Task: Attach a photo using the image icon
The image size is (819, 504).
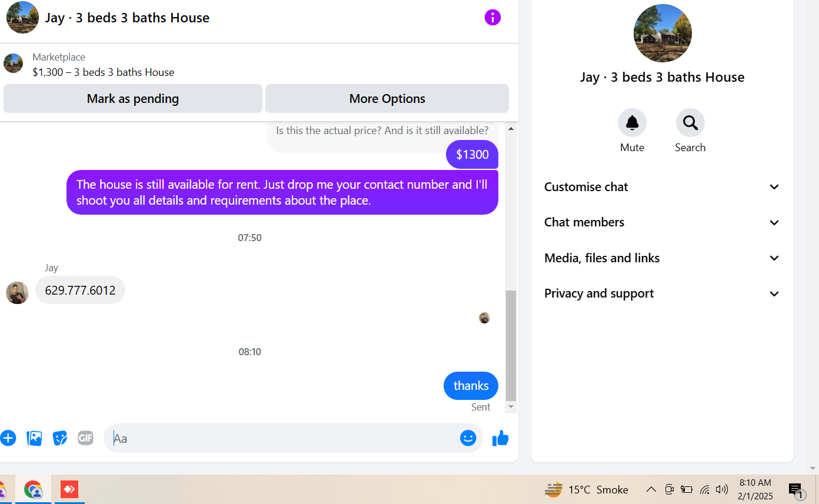Action: tap(34, 438)
